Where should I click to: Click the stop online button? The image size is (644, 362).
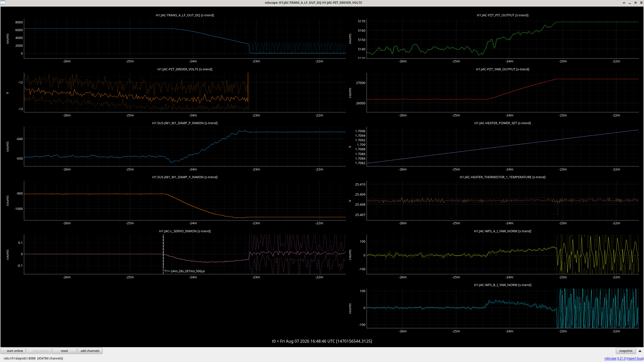click(x=39, y=351)
